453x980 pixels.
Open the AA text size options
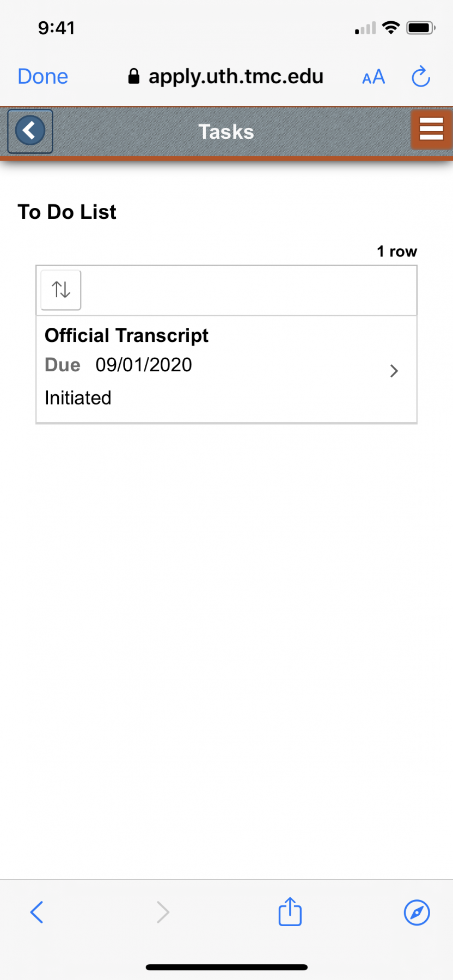(374, 77)
